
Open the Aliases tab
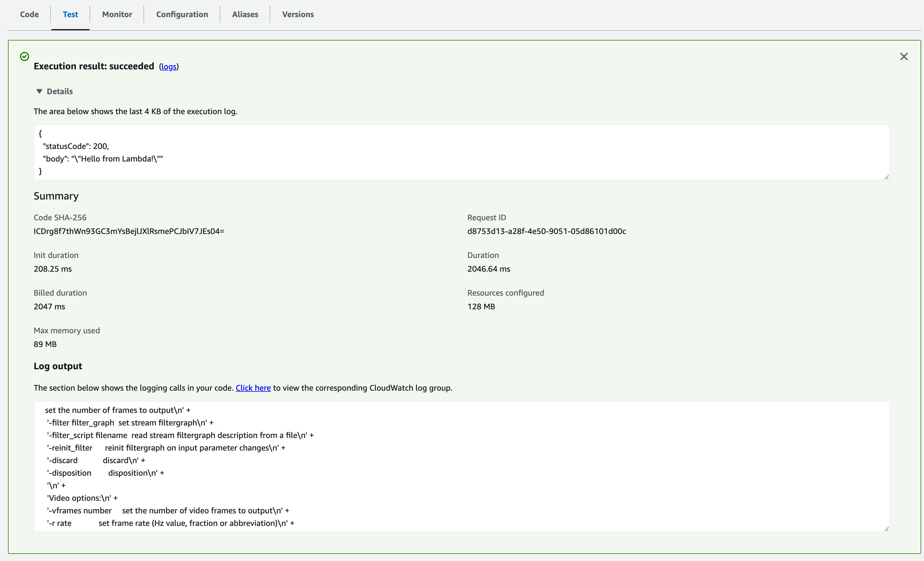pyautogui.click(x=245, y=14)
